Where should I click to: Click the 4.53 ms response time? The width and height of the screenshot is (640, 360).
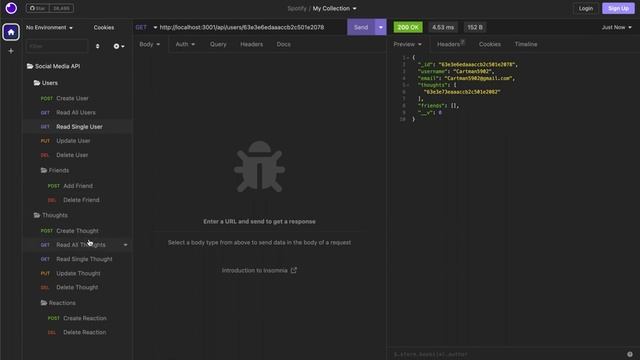tap(443, 27)
